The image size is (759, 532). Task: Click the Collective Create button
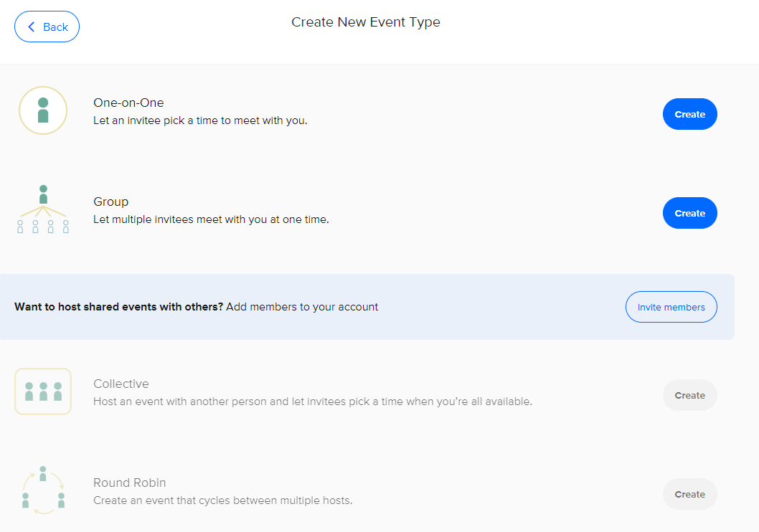(x=690, y=395)
